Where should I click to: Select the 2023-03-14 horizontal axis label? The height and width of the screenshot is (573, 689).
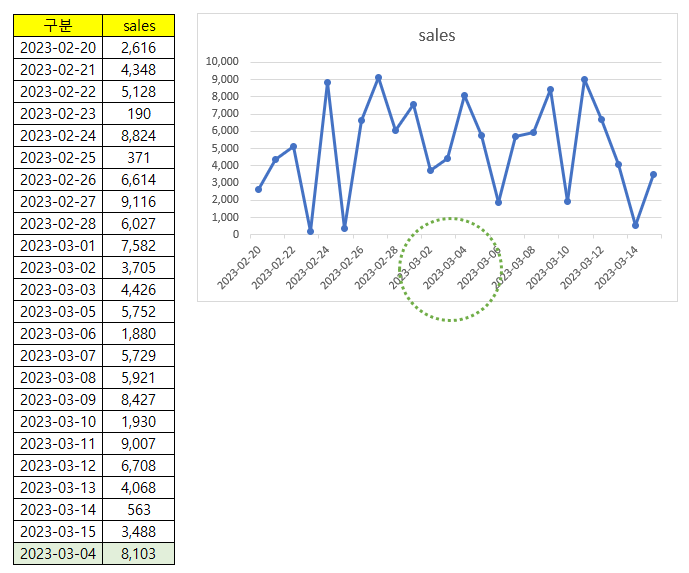point(616,268)
